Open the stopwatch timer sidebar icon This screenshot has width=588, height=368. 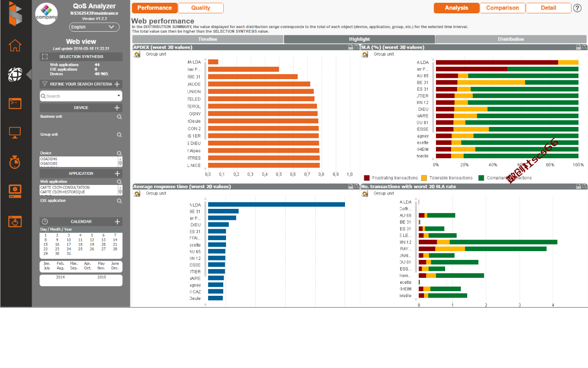pos(15,162)
